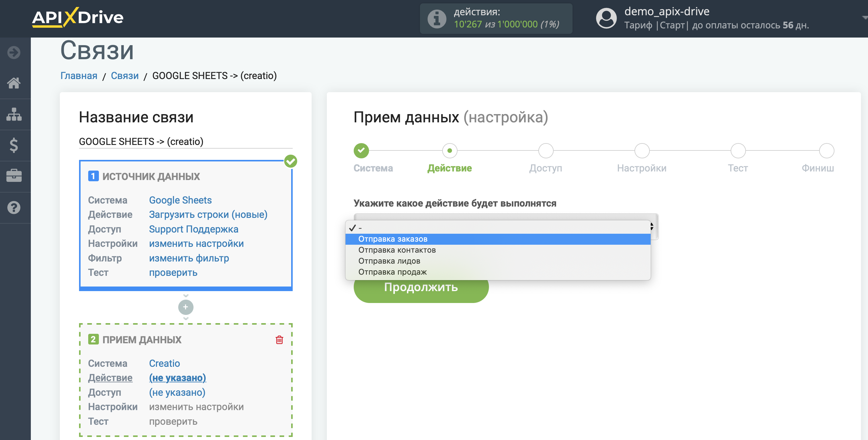Click the green 'Продолжить' button
This screenshot has width=868, height=440.
pyautogui.click(x=421, y=287)
